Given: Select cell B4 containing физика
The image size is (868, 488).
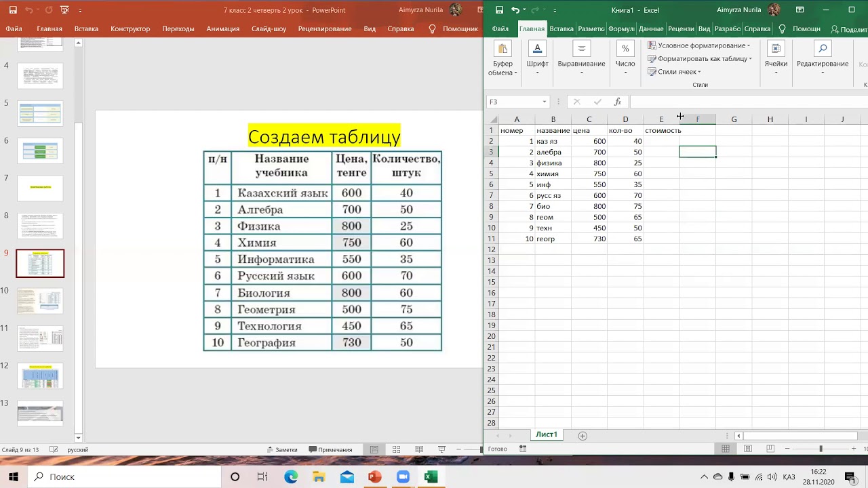Looking at the screenshot, I should (x=553, y=163).
